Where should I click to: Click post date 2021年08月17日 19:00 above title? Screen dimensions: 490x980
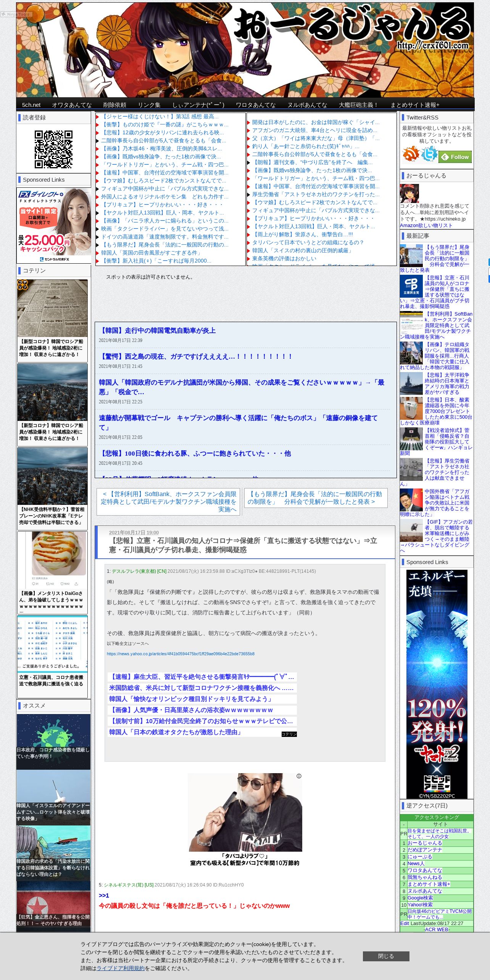pyautogui.click(x=134, y=532)
